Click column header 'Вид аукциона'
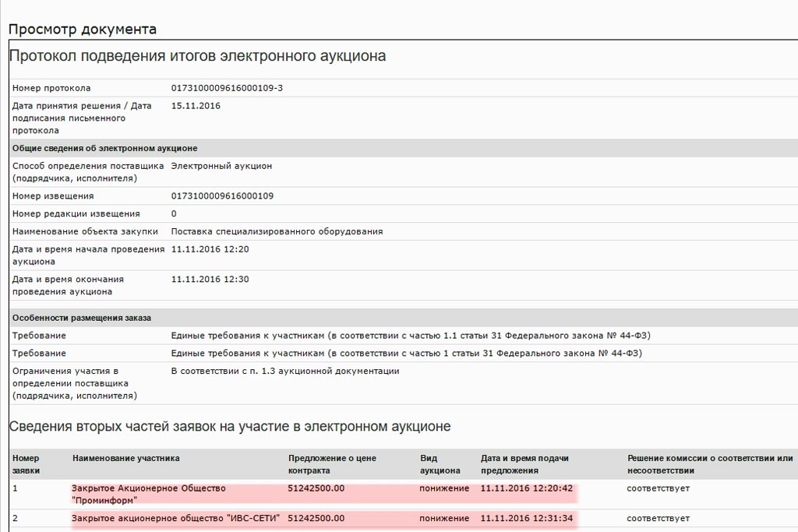 click(x=440, y=464)
